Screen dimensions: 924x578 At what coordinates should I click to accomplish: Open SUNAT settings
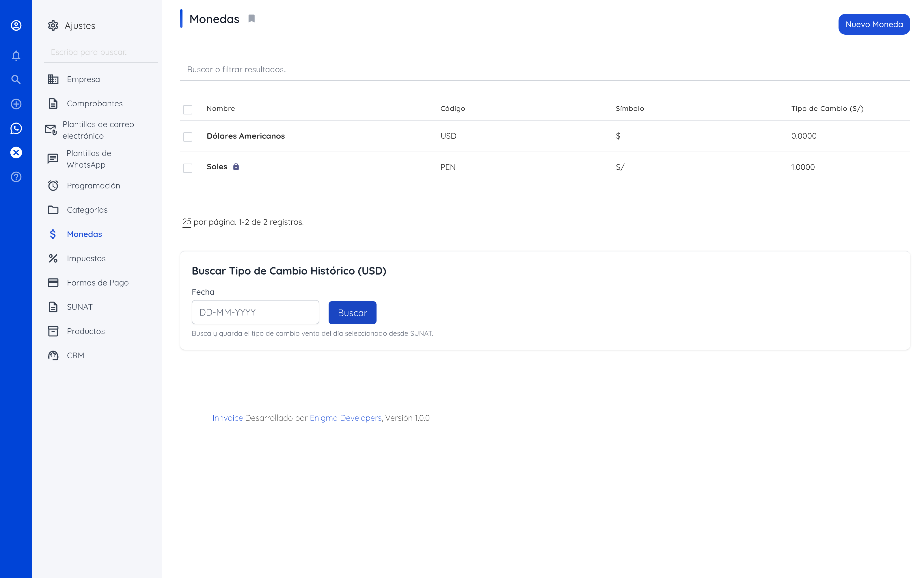click(80, 307)
